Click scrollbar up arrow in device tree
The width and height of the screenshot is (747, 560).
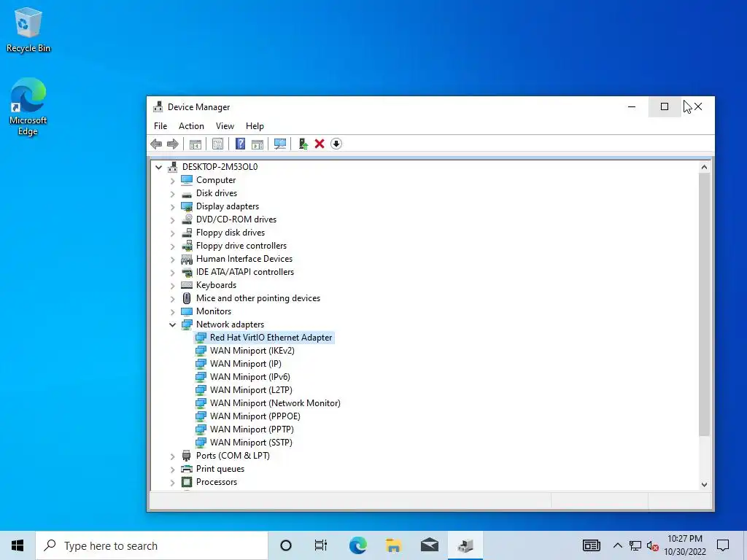704,167
